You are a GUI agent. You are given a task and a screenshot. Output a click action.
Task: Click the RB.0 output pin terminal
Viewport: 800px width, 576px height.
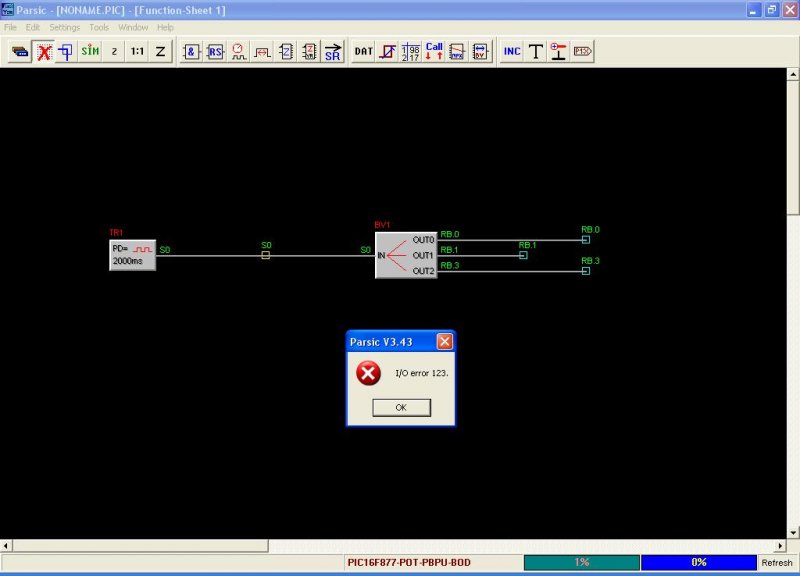click(x=586, y=240)
